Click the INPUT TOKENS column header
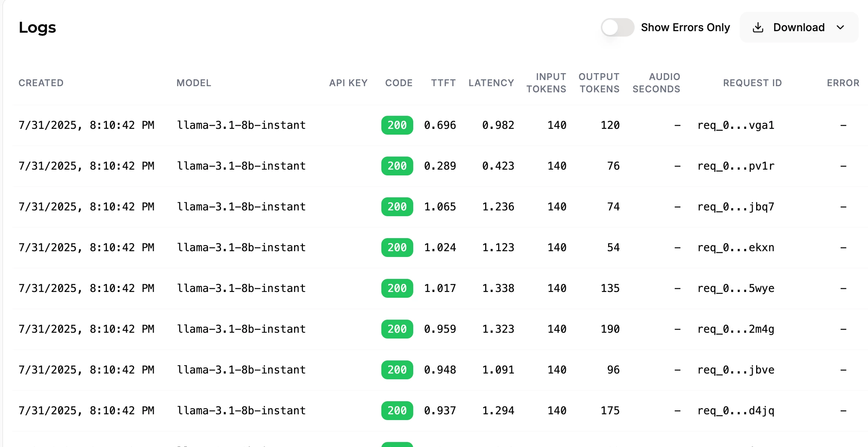 (x=546, y=83)
